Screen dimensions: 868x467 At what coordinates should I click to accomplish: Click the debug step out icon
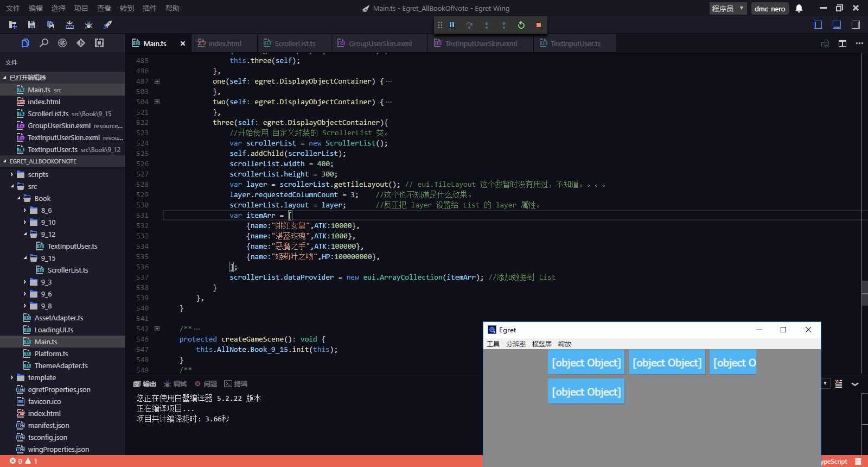click(x=504, y=25)
